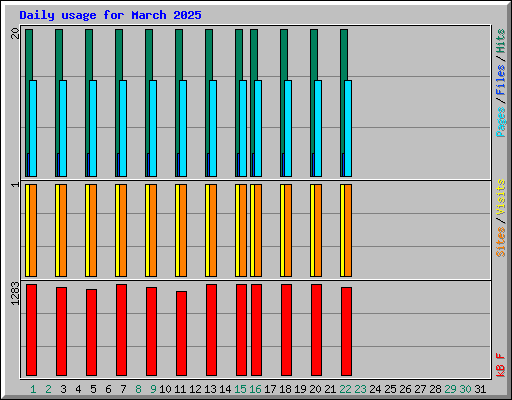Screen dimensions: 512x400
Task: Click the 'Daily usage for March 2025' title
Action: click(x=110, y=15)
